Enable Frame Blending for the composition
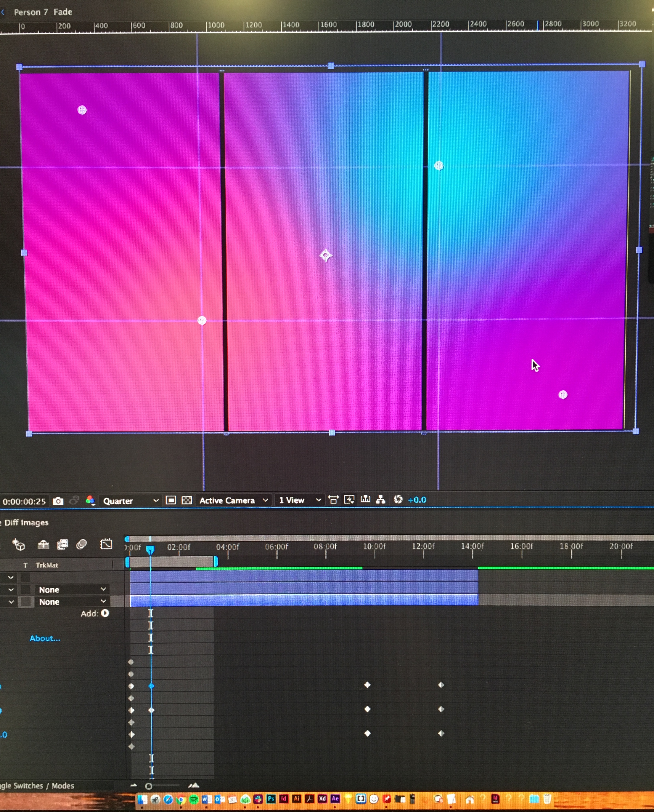 (x=62, y=545)
